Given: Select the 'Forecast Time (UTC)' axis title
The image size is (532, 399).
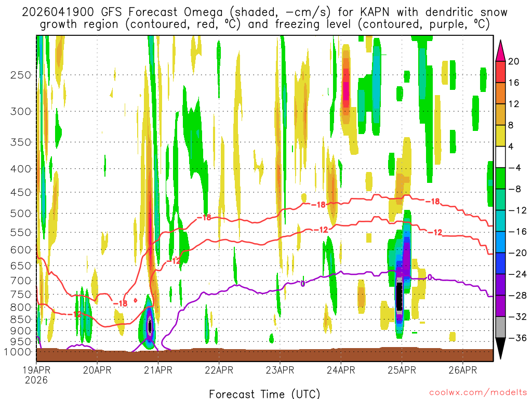Looking at the screenshot, I should (264, 394).
